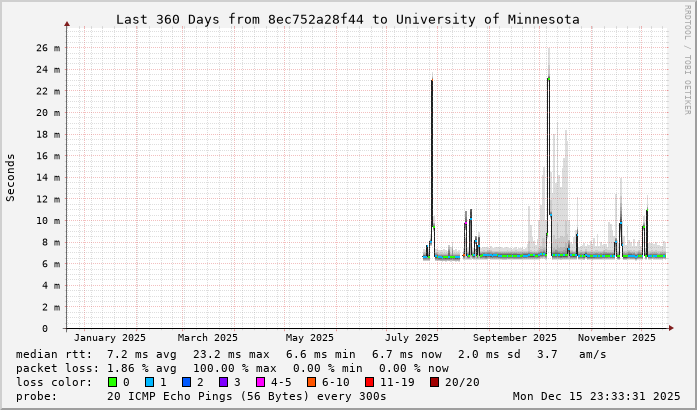Screen dimensions: 697x410
Task: Click the vertical Seconds axis label
Action: coord(11,177)
